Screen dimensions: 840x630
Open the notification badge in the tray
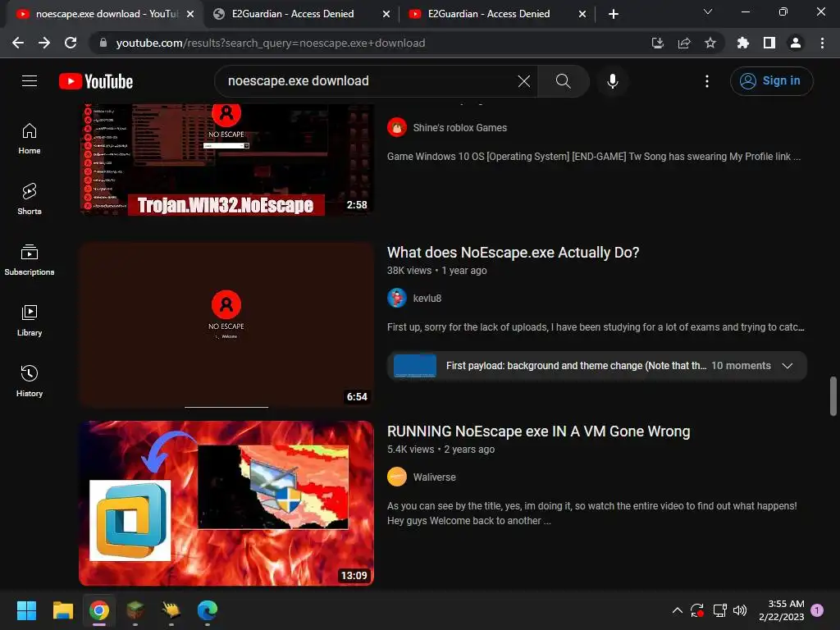(818, 610)
